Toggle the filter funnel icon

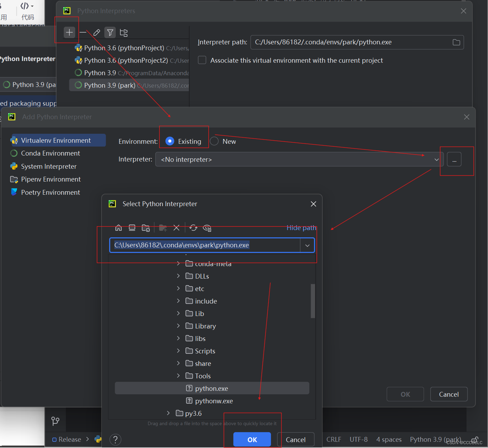(110, 32)
